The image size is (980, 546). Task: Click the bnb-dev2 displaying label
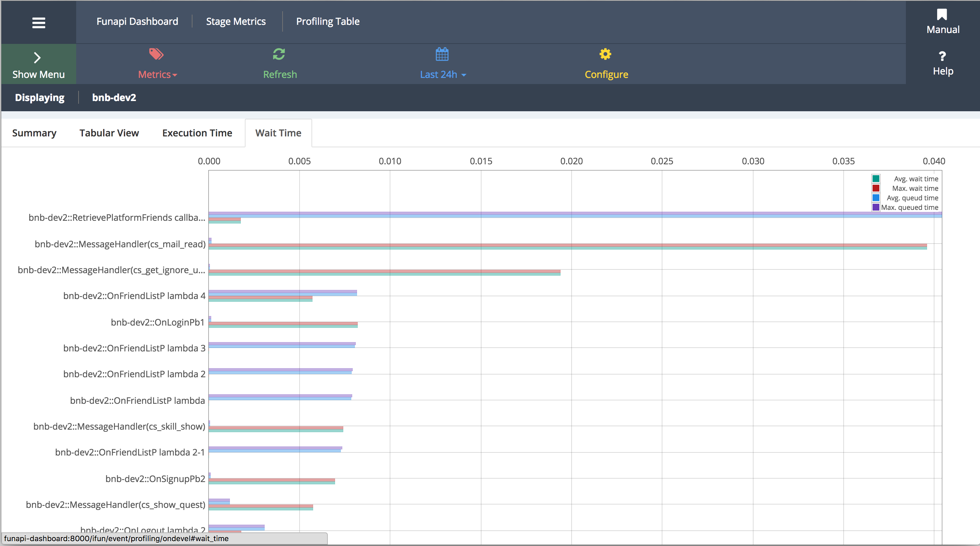click(x=114, y=97)
